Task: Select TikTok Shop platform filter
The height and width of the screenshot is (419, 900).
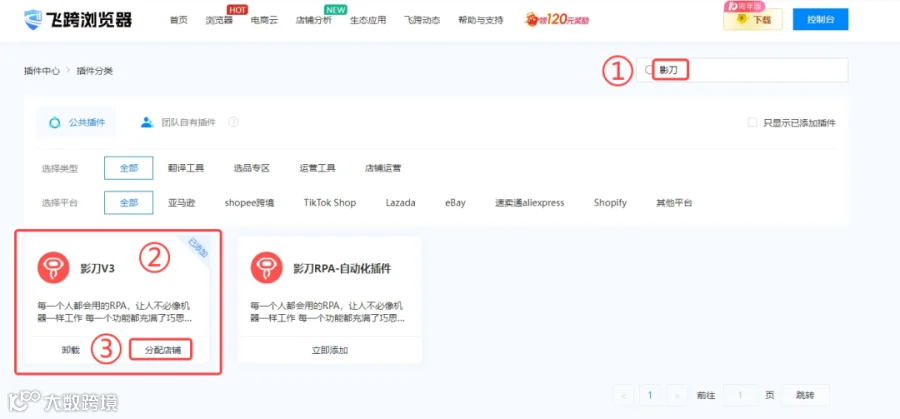Action: (x=330, y=203)
